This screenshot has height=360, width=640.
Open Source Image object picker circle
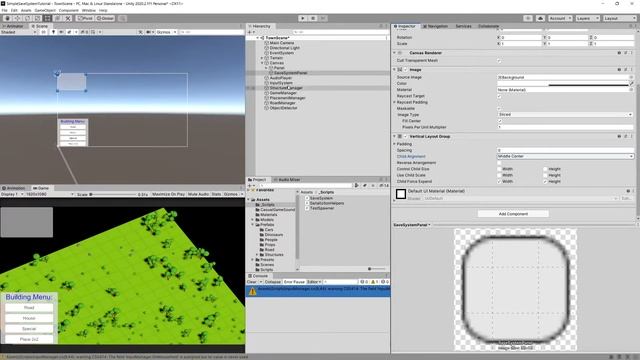pos(631,77)
